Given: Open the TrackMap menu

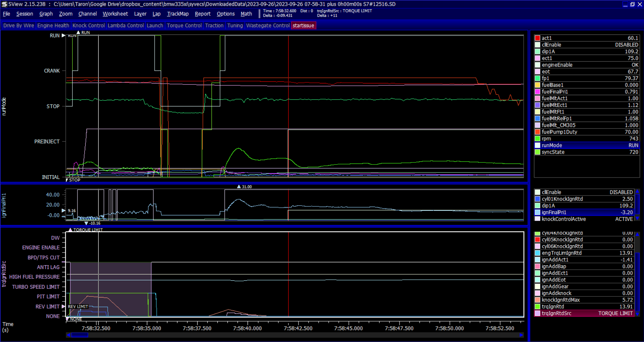Looking at the screenshot, I should 178,14.
